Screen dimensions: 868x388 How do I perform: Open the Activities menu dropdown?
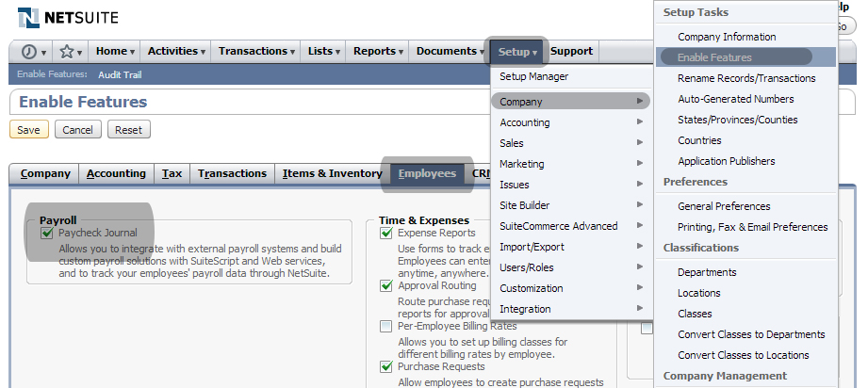click(176, 52)
